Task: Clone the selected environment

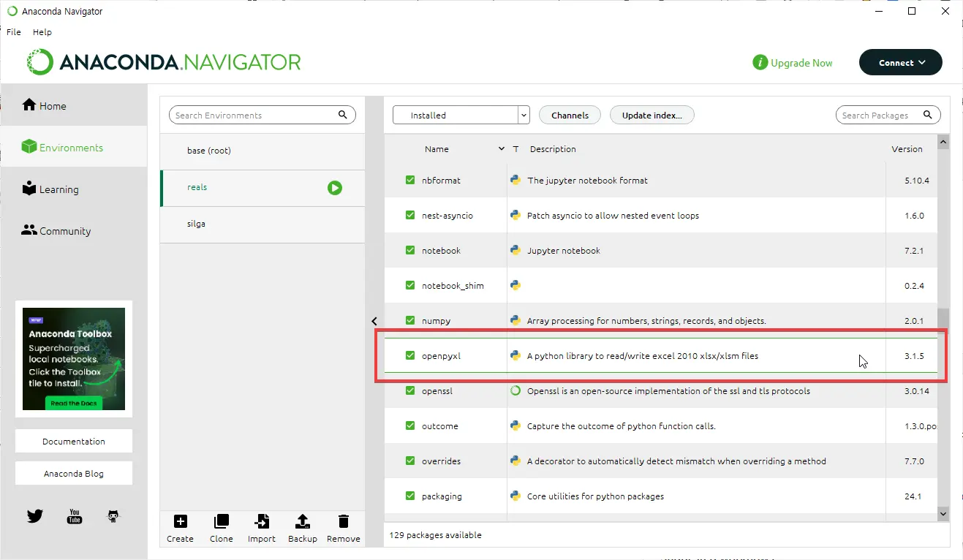Action: point(221,522)
